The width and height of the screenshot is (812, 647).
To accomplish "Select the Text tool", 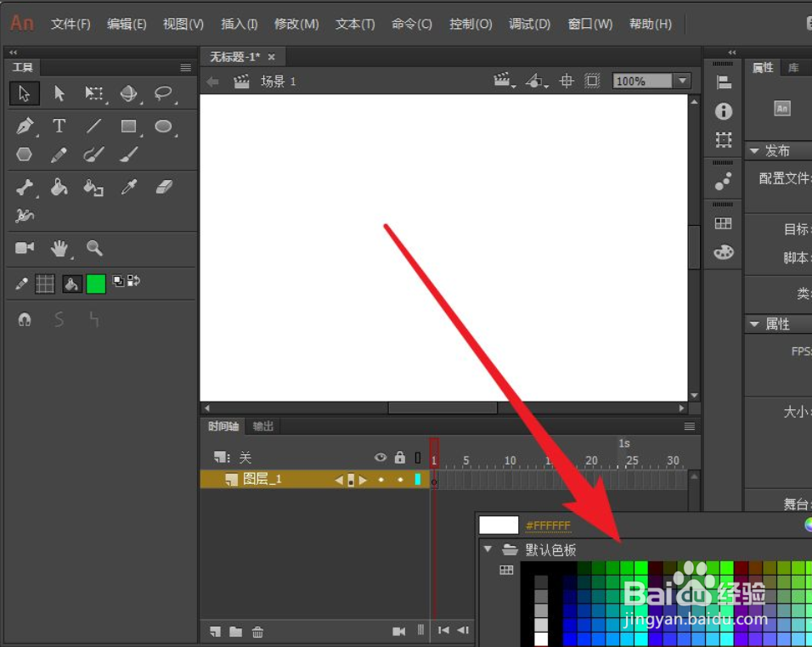I will (59, 125).
